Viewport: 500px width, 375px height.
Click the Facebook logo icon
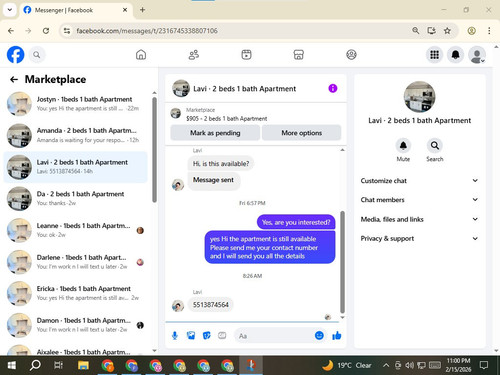pyautogui.click(x=15, y=55)
